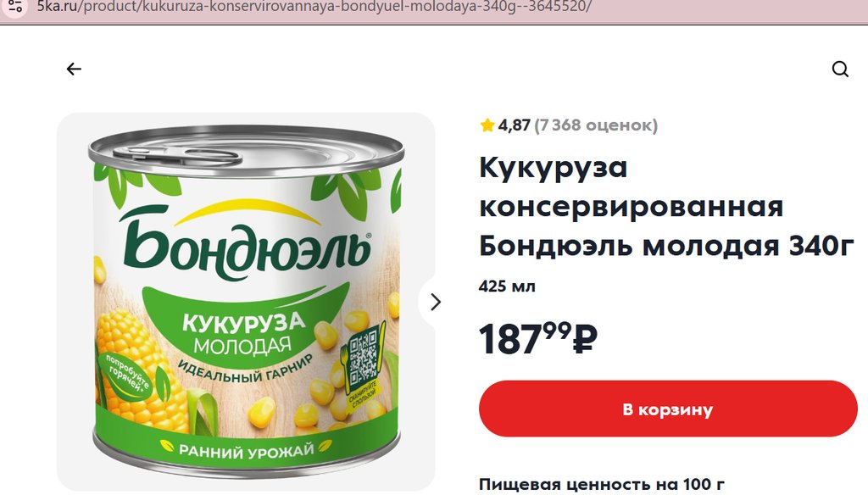Open site settings icon in address bar
The height and width of the screenshot is (495, 868).
[15, 7]
